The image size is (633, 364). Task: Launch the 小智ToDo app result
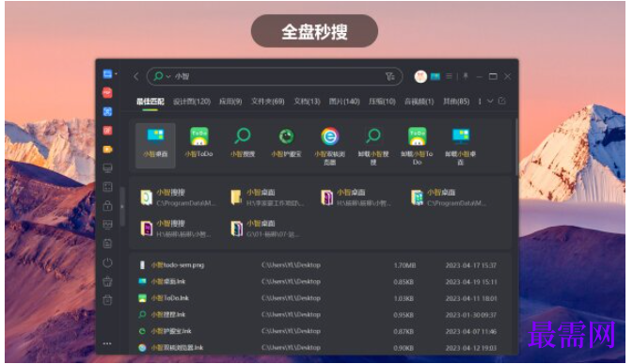(x=198, y=142)
